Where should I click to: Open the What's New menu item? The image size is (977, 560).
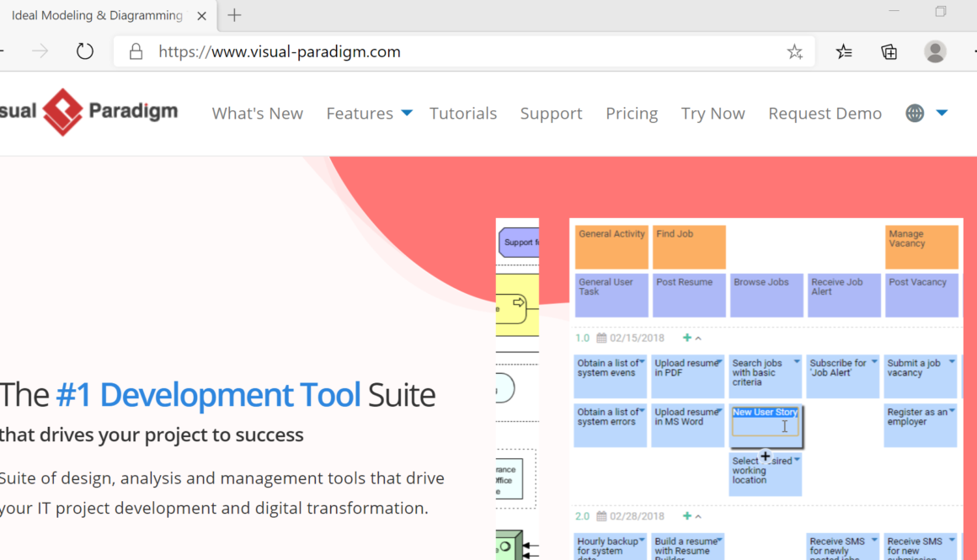pos(257,114)
